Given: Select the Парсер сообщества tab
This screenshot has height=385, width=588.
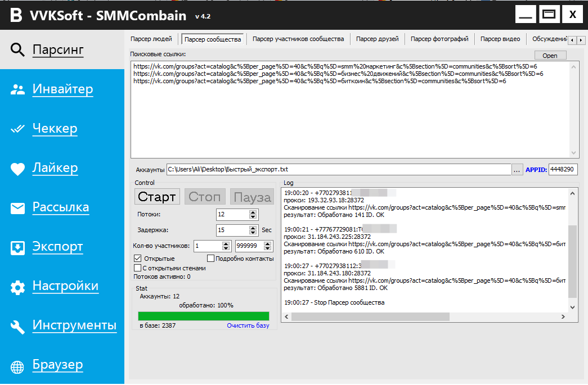Looking at the screenshot, I should pyautogui.click(x=213, y=39).
